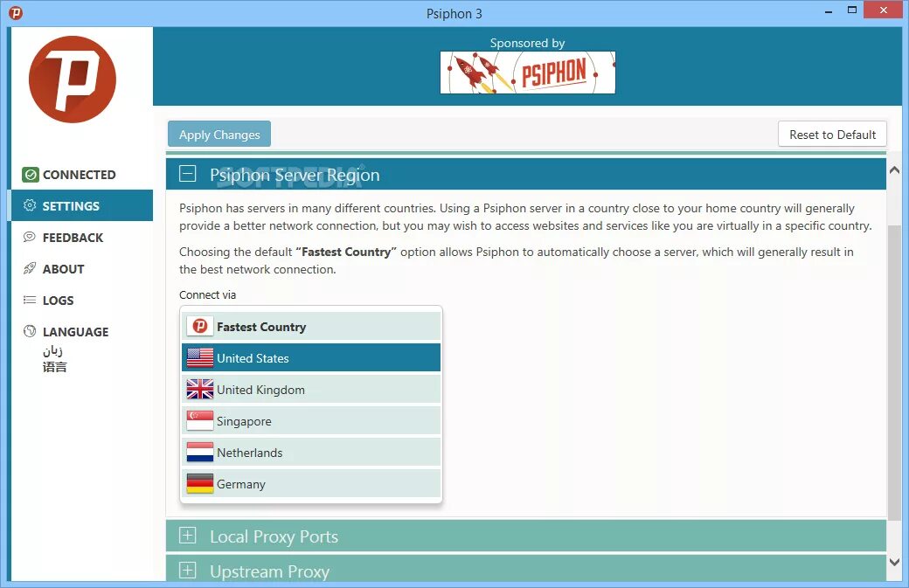Open the Feedback tab
Viewport: 909px width, 588px height.
pyautogui.click(x=82, y=237)
